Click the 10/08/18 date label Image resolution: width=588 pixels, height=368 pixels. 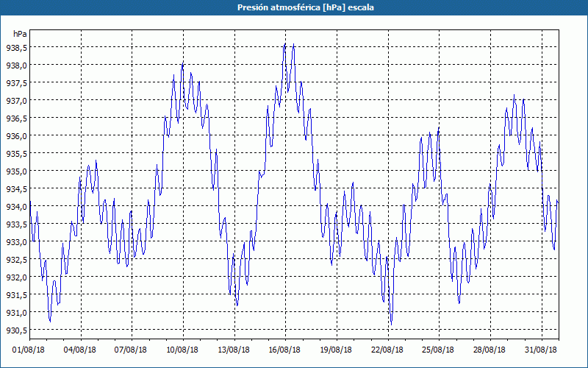182,350
